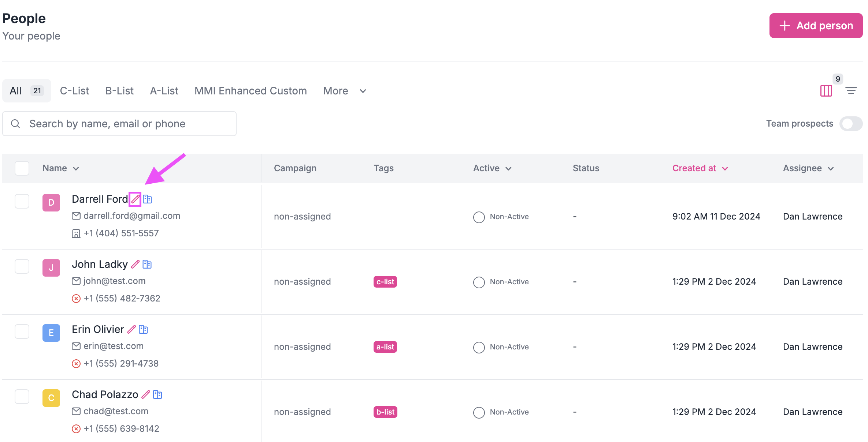This screenshot has width=868, height=442.
Task: Click the +1 (404) 551-5557 phone number
Action: (121, 233)
